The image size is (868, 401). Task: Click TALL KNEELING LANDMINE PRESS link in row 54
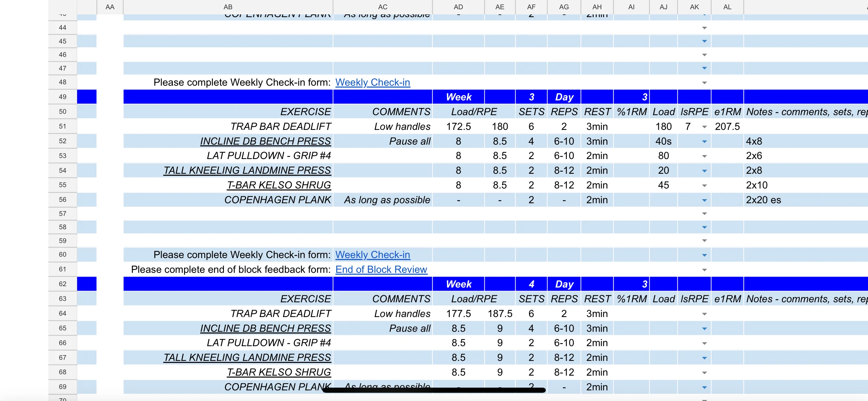(x=247, y=170)
